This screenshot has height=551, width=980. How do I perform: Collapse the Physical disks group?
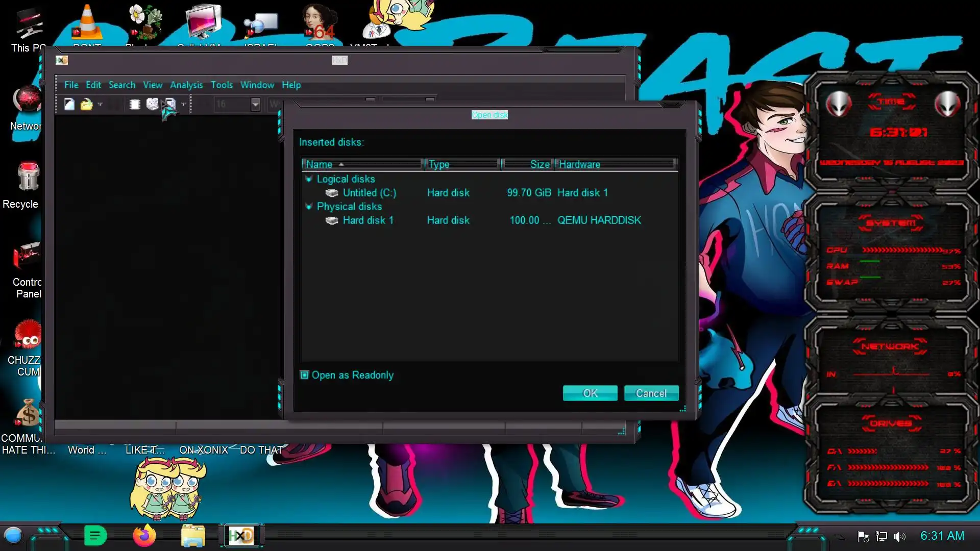point(309,207)
